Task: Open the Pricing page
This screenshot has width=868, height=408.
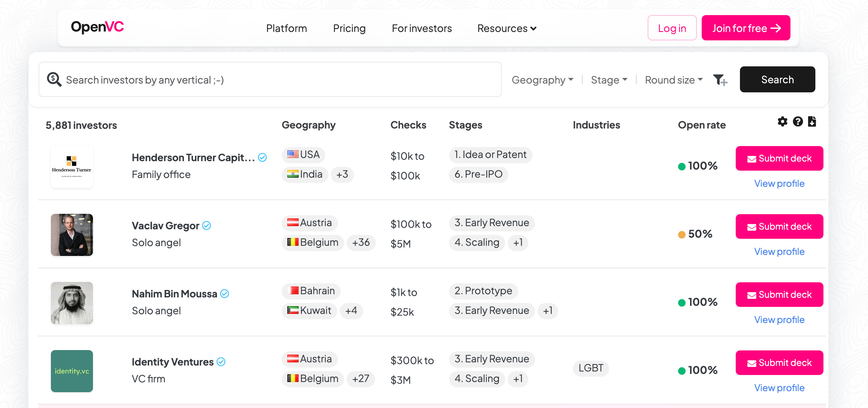Action: click(349, 28)
